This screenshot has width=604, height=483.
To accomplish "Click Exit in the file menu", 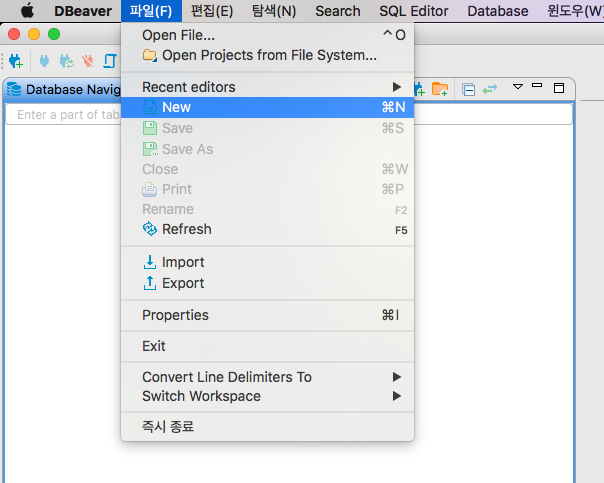I will (267, 346).
